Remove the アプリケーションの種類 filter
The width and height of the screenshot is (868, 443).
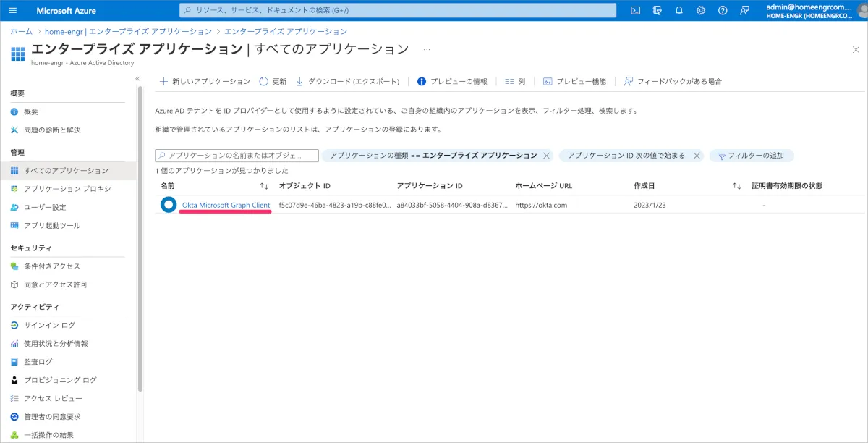547,156
